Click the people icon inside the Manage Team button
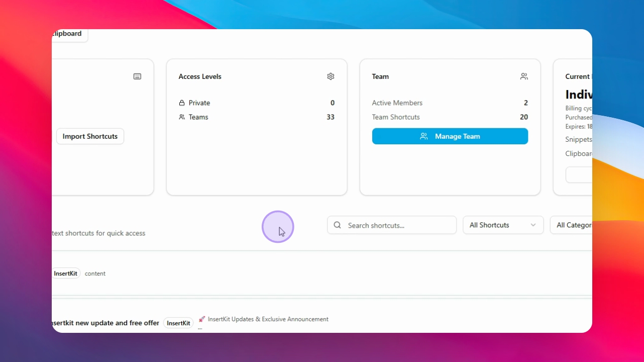The image size is (644, 362). [424, 136]
